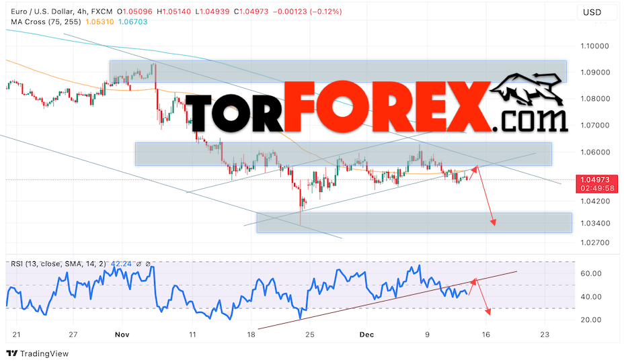Viewport: 626px width, 364px height.
Task: Click the date label 18 on time axis
Action: pos(251,334)
